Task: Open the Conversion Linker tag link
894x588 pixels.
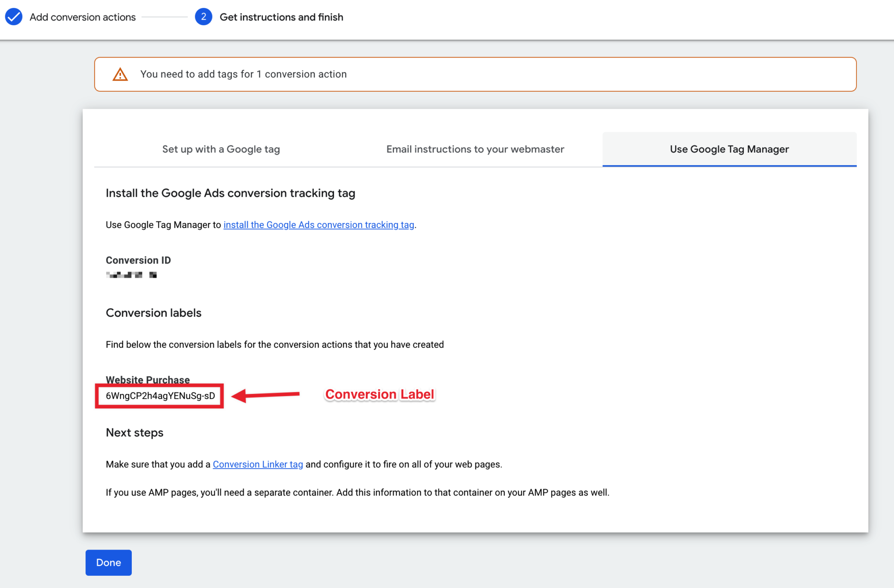Action: click(x=258, y=464)
